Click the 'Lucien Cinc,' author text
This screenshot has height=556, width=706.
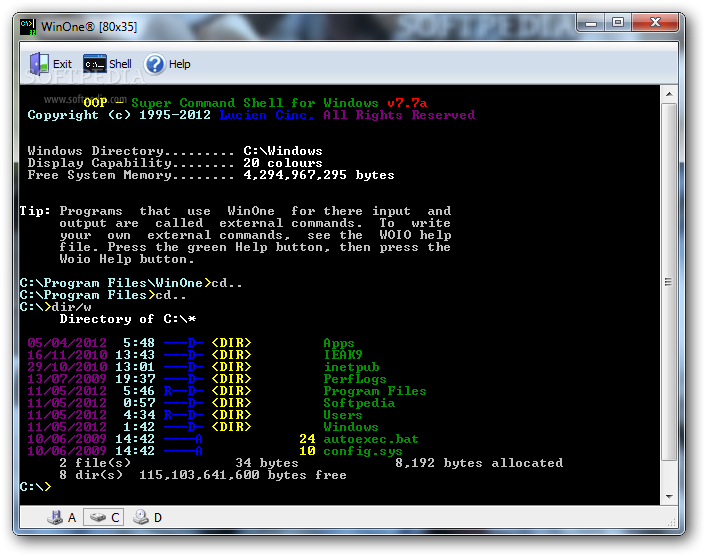point(267,115)
